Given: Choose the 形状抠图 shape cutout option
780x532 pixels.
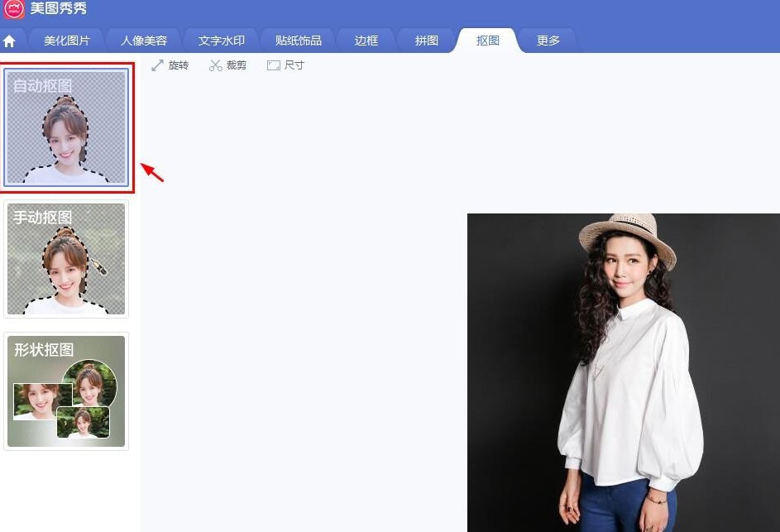Looking at the screenshot, I should tap(66, 391).
